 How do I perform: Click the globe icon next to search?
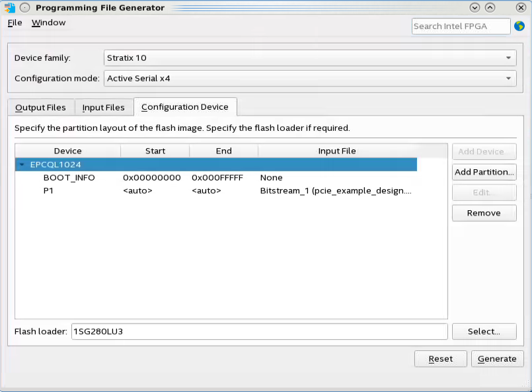click(519, 26)
